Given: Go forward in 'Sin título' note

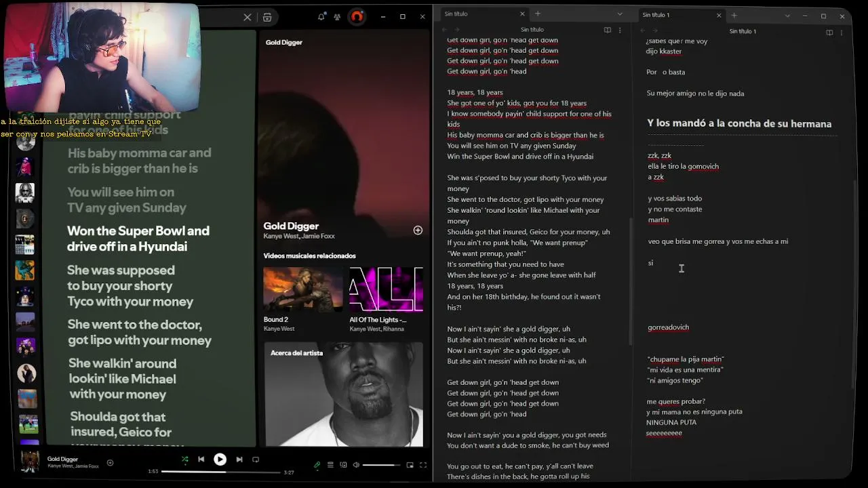Looking at the screenshot, I should click(456, 30).
